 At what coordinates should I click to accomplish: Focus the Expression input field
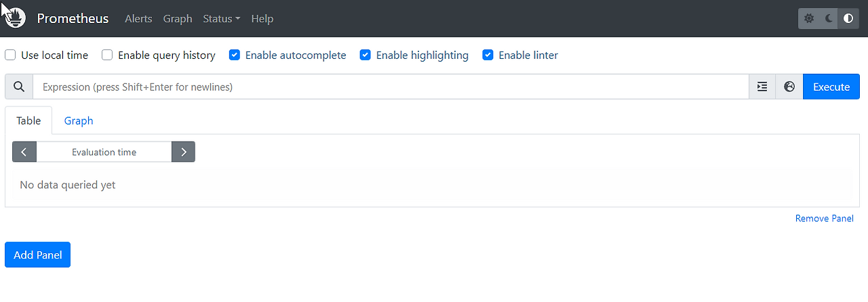391,87
